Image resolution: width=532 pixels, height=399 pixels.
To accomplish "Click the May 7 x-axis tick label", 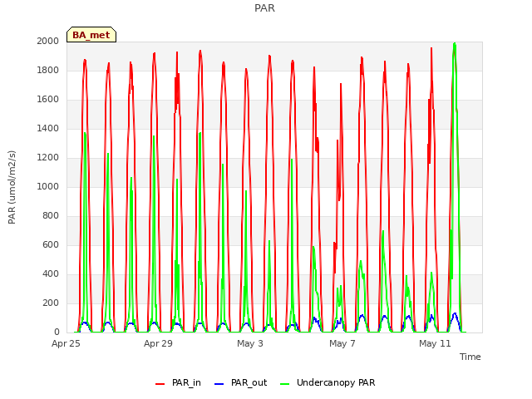I will tap(342, 343).
